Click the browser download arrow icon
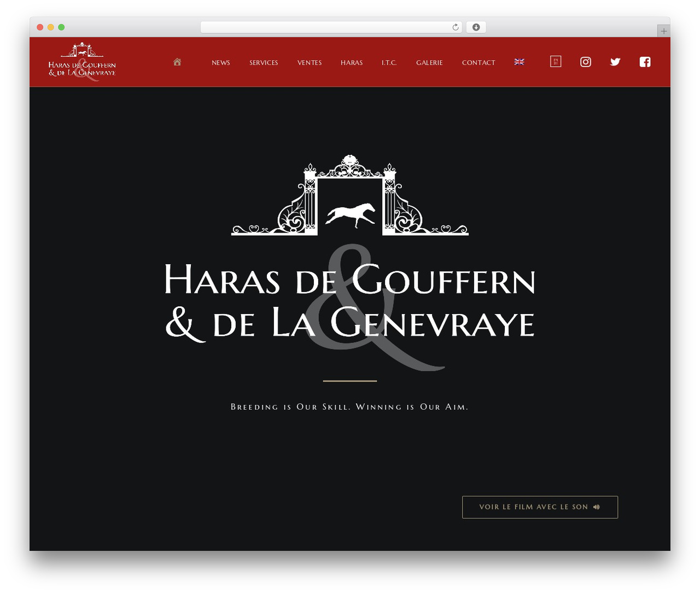This screenshot has width=700, height=593. click(x=476, y=27)
